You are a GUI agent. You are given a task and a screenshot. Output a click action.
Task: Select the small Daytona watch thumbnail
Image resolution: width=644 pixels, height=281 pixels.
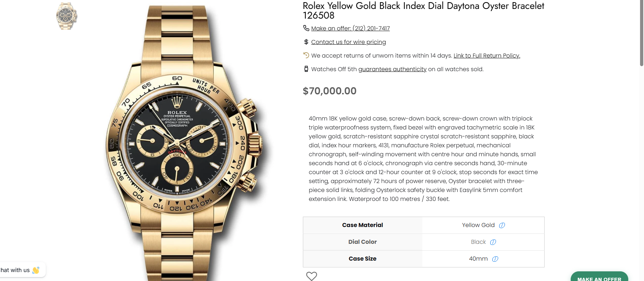click(67, 16)
